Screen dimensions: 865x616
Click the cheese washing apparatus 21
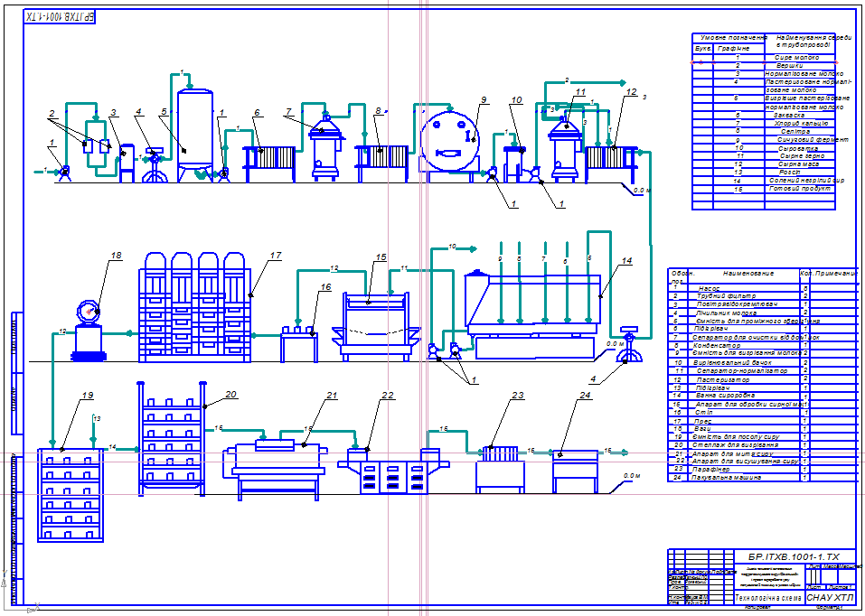(276, 468)
